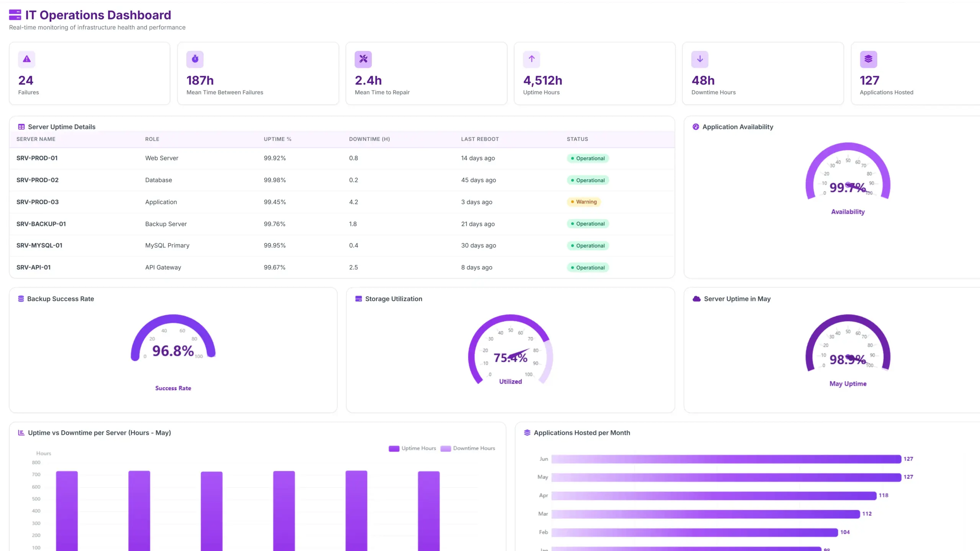Click the Operational badge for SRV-PROD-01
Image resolution: width=980 pixels, height=551 pixels.
(588, 158)
